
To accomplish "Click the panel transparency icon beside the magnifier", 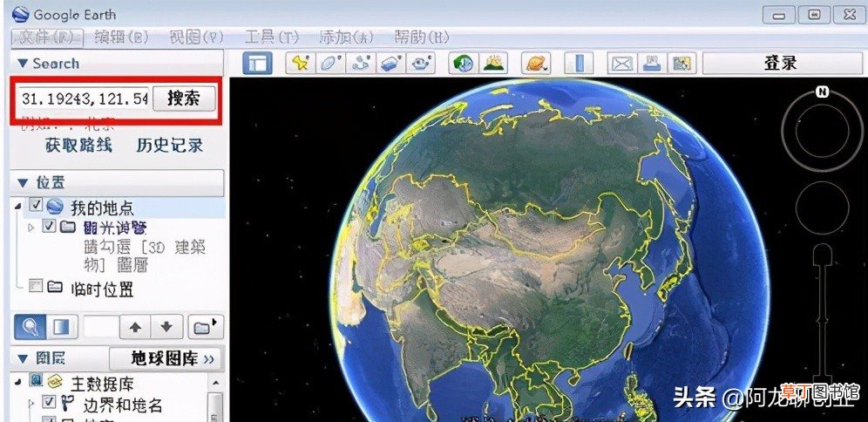I will coord(62,327).
